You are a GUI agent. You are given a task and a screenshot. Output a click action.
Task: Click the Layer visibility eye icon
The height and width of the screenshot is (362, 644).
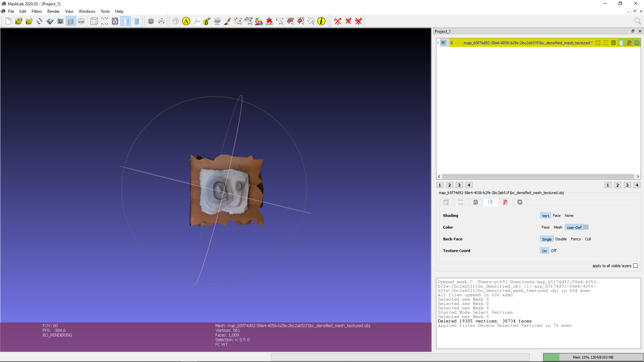(444, 43)
